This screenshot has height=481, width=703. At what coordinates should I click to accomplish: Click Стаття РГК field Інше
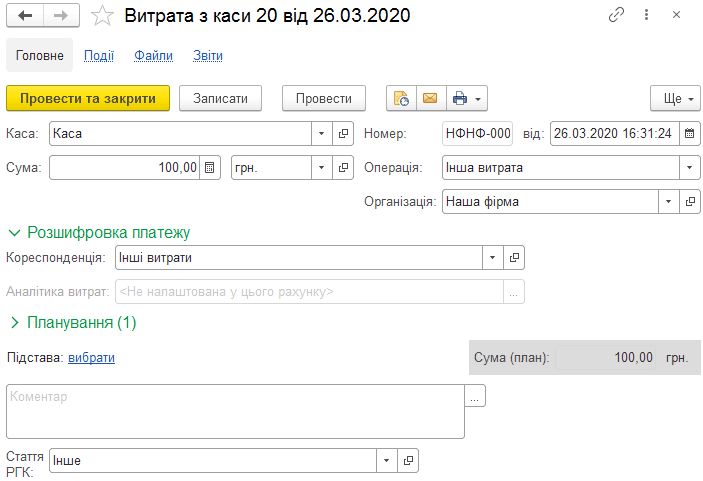tap(213, 460)
